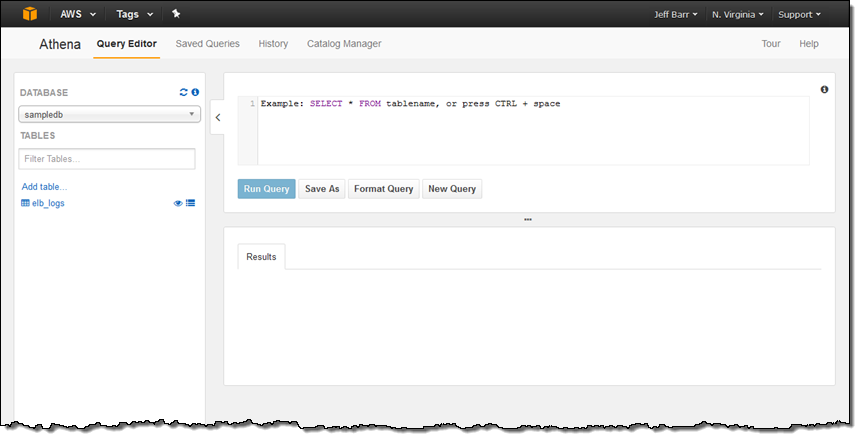The image size is (860, 439).
Task: Click the resize handle between editor and results
Action: click(x=527, y=219)
